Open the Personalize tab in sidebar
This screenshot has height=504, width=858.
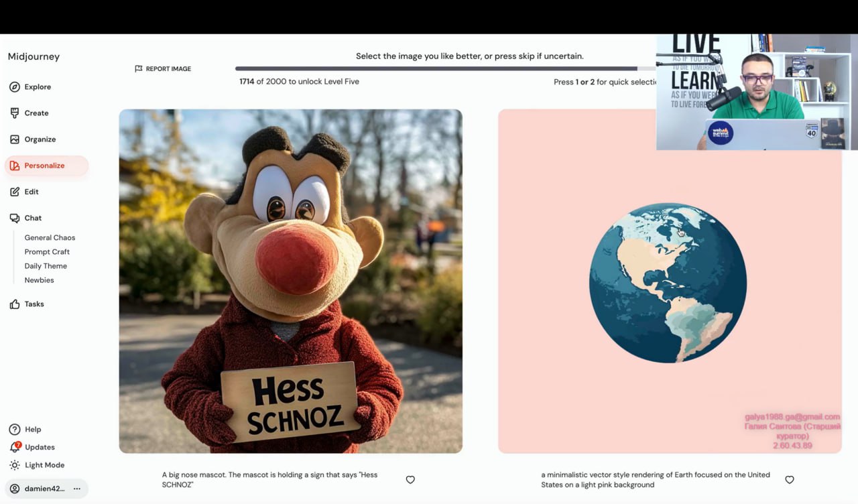[45, 166]
